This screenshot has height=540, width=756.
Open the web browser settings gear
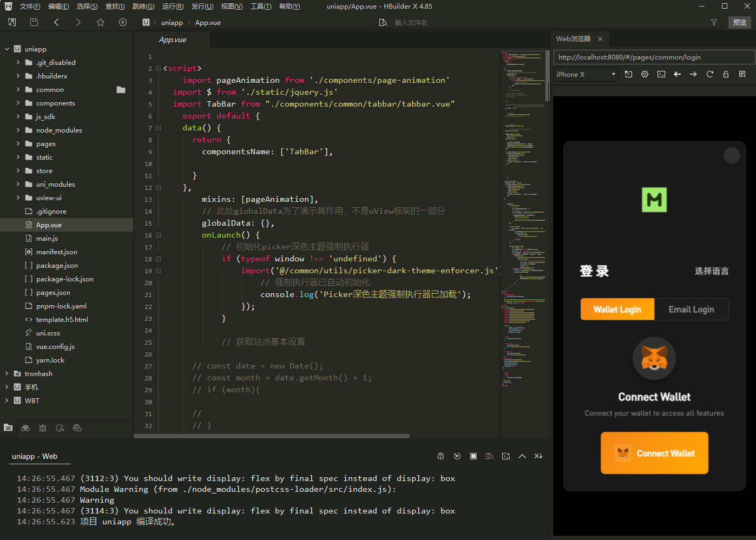645,74
